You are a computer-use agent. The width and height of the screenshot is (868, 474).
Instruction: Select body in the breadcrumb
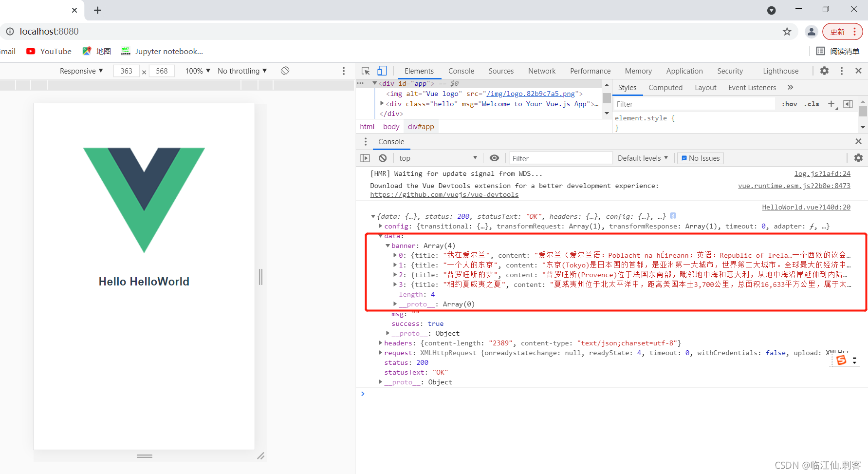(391, 126)
